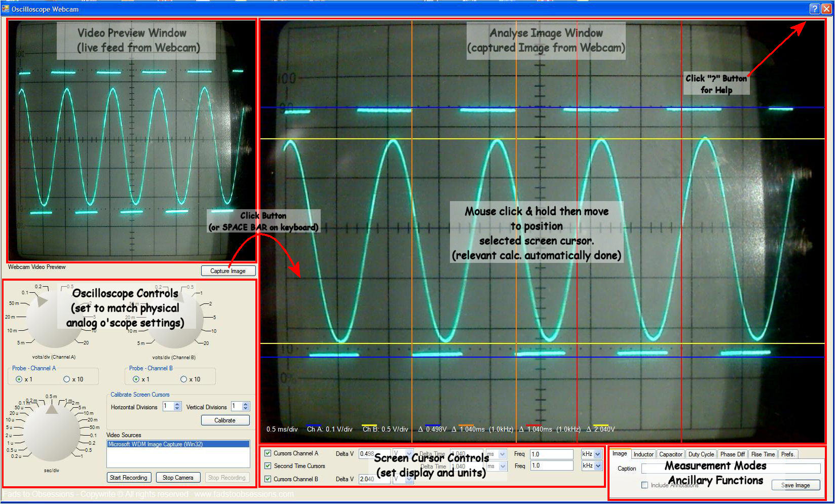Select Microsoft WDM Image Capture video source
The height and width of the screenshot is (504, 835).
(x=178, y=444)
